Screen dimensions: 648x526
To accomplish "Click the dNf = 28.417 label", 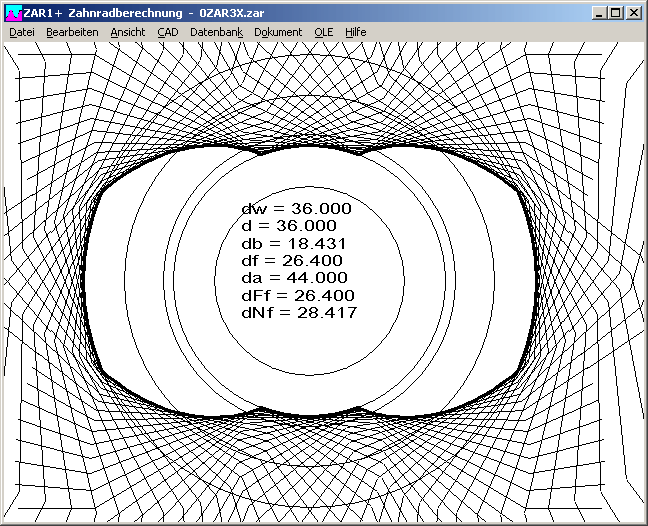I will 299,313.
